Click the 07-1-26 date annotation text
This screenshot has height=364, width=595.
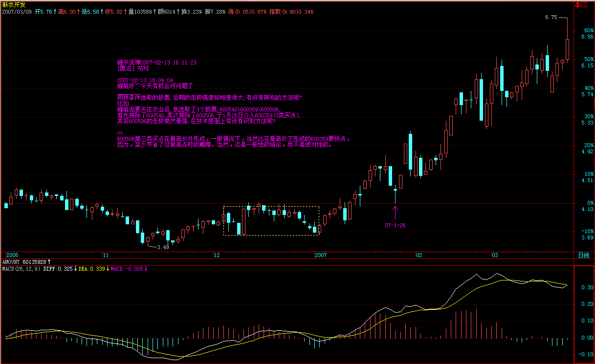(395, 225)
